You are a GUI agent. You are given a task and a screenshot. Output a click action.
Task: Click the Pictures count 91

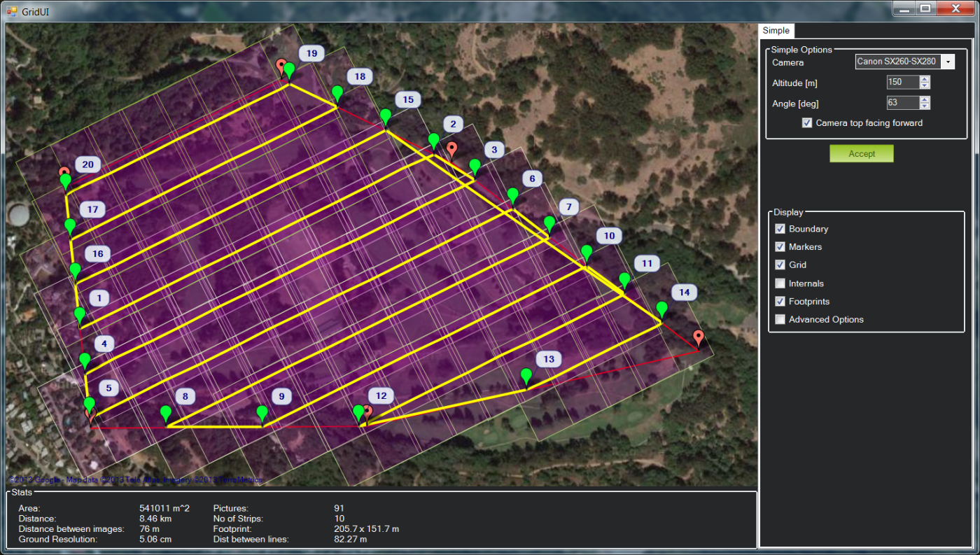click(339, 508)
